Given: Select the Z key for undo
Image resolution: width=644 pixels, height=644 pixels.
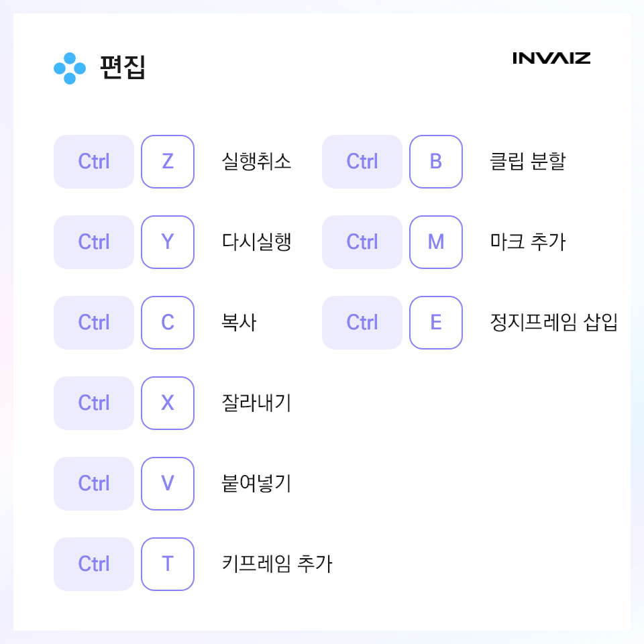Looking at the screenshot, I should coord(168,162).
